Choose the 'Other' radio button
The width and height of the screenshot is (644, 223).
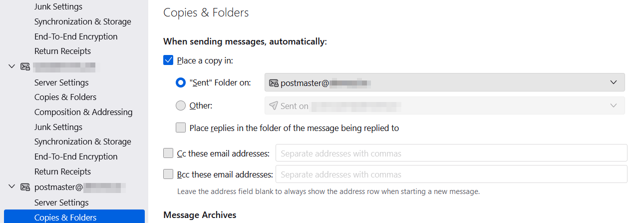(181, 106)
